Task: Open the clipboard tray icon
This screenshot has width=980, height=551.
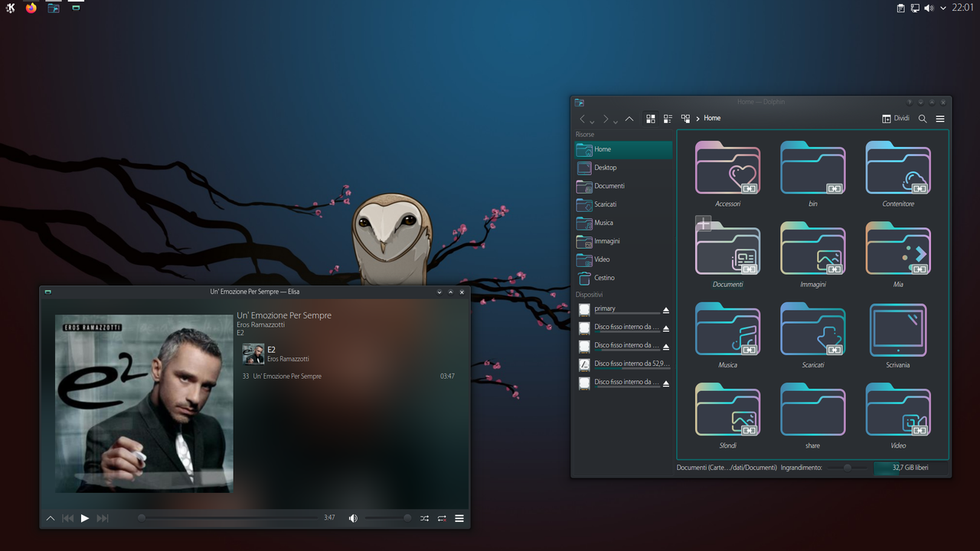Action: click(901, 8)
